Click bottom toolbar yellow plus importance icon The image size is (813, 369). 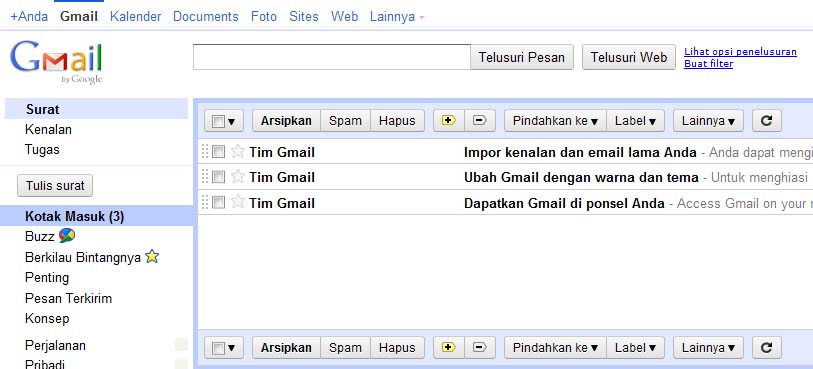[448, 348]
